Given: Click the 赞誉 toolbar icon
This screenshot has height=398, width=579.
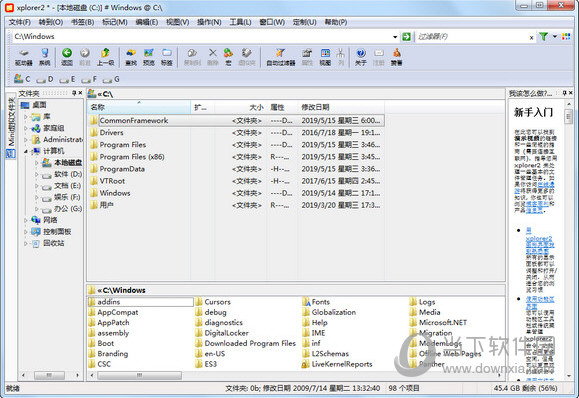Looking at the screenshot, I should (x=396, y=57).
